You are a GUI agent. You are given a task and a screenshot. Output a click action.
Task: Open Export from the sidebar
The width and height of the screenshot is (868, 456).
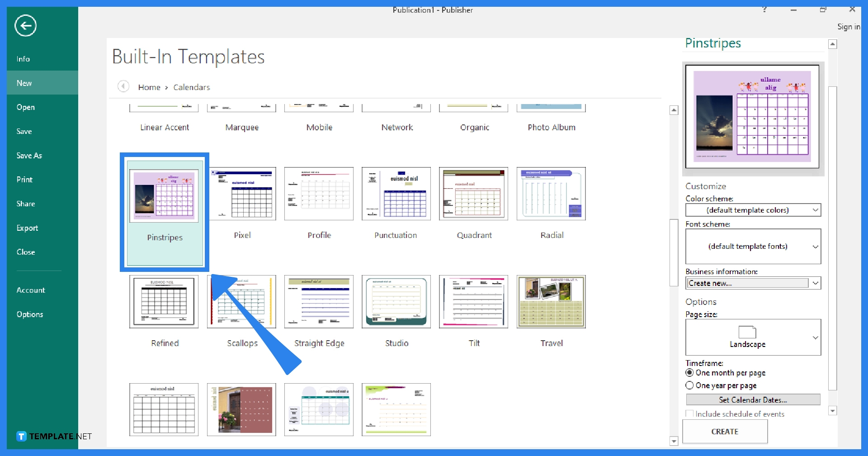(x=28, y=228)
